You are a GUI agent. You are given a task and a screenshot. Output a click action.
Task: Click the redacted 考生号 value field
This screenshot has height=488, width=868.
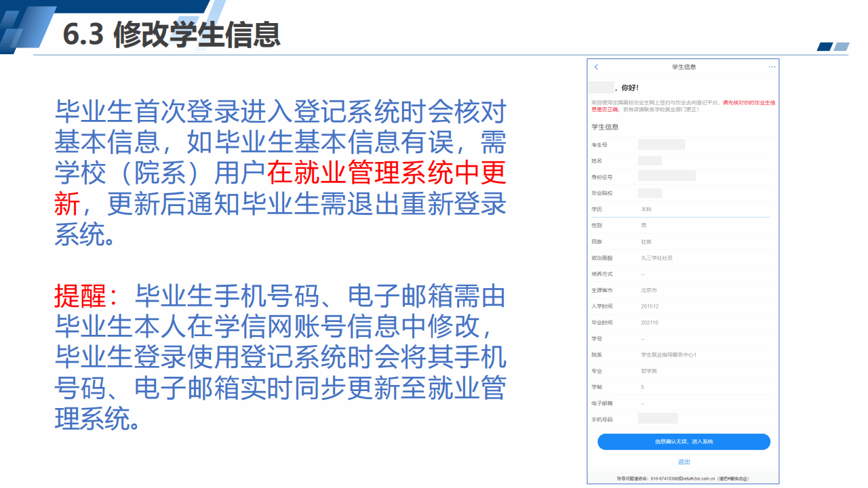pos(661,144)
